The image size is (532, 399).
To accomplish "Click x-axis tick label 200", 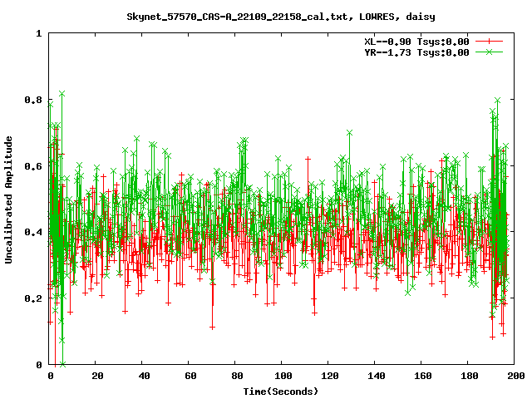I will point(515,376).
